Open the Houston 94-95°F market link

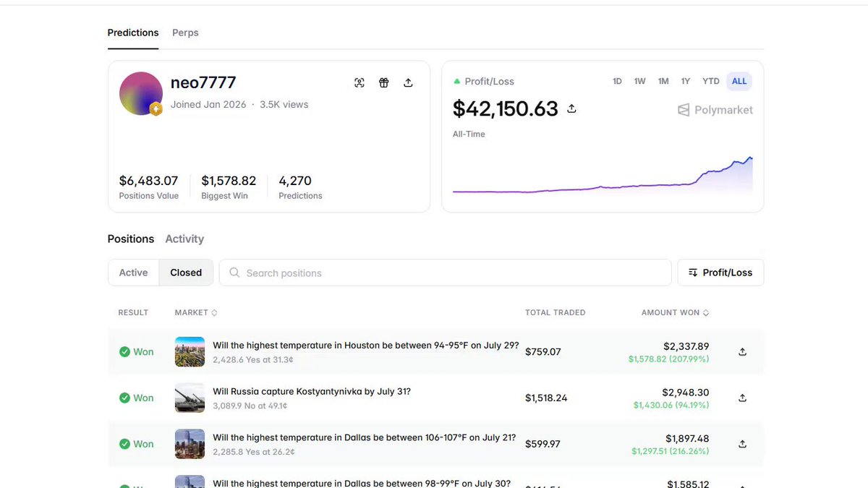(x=366, y=346)
